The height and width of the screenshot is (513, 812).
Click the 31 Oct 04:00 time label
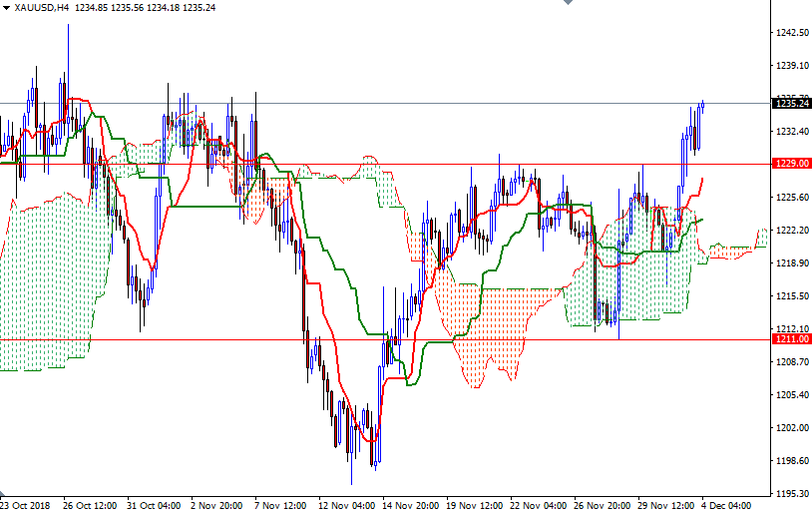point(152,506)
